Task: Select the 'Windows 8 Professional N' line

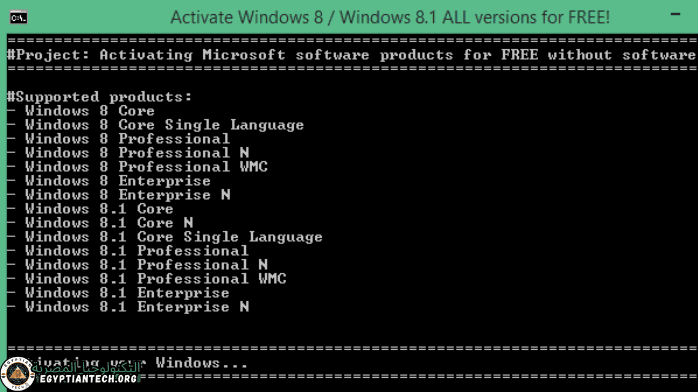Action: 128,153
